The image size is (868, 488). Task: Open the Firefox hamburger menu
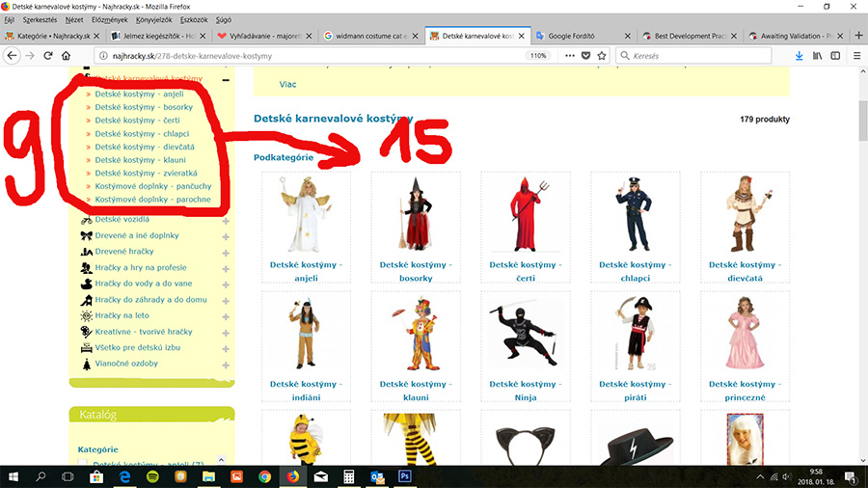coord(856,56)
